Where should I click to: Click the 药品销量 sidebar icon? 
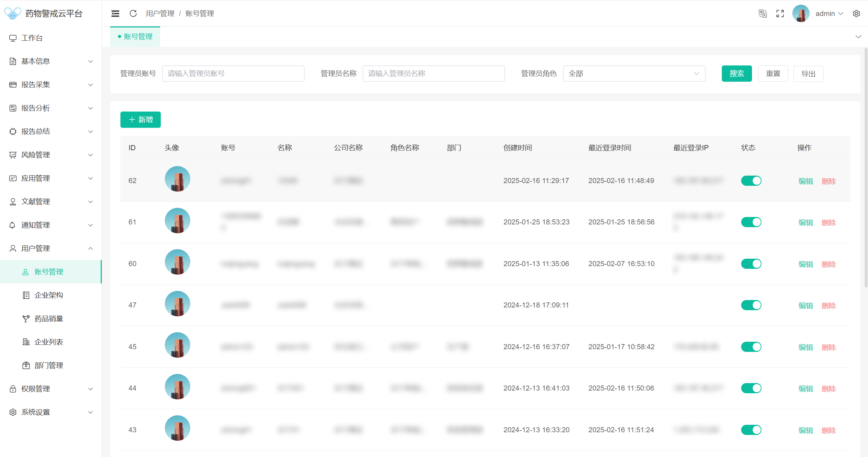[x=26, y=319]
